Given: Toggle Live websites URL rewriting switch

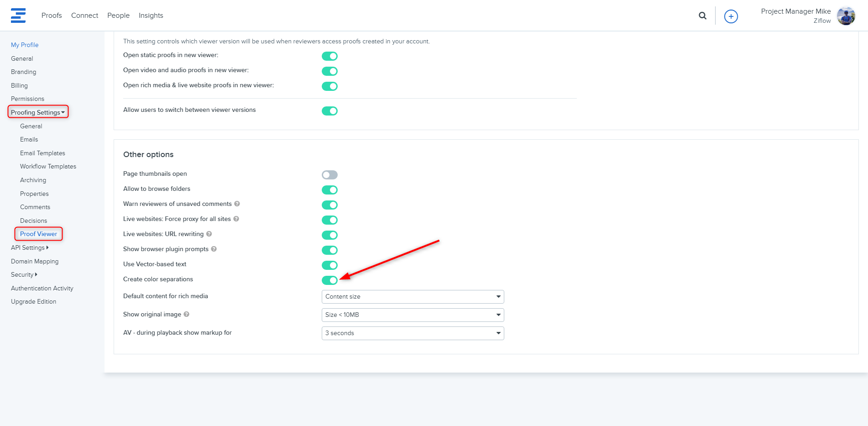Looking at the screenshot, I should pyautogui.click(x=329, y=235).
